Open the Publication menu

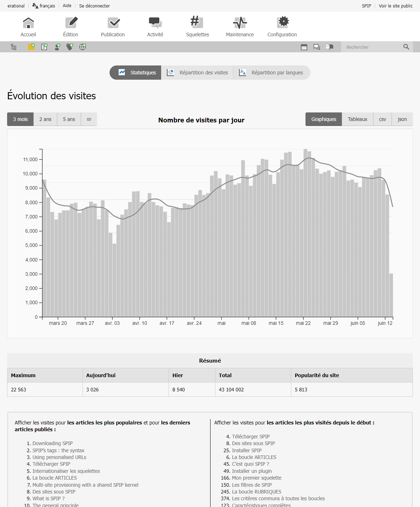[113, 27]
